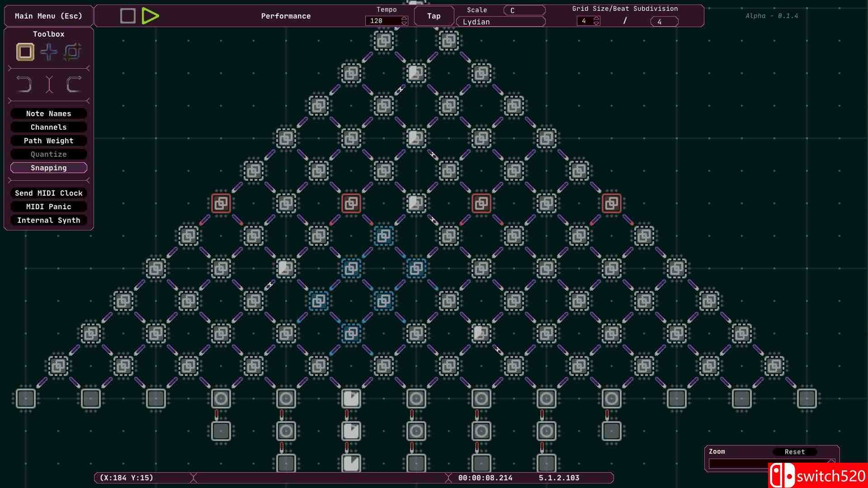Click the Stop square button
868x488 pixels.
click(128, 16)
